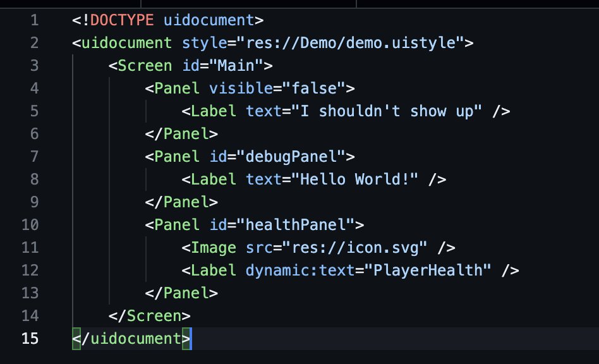
Task: Click the "debugPanel" id value
Action: (291, 157)
